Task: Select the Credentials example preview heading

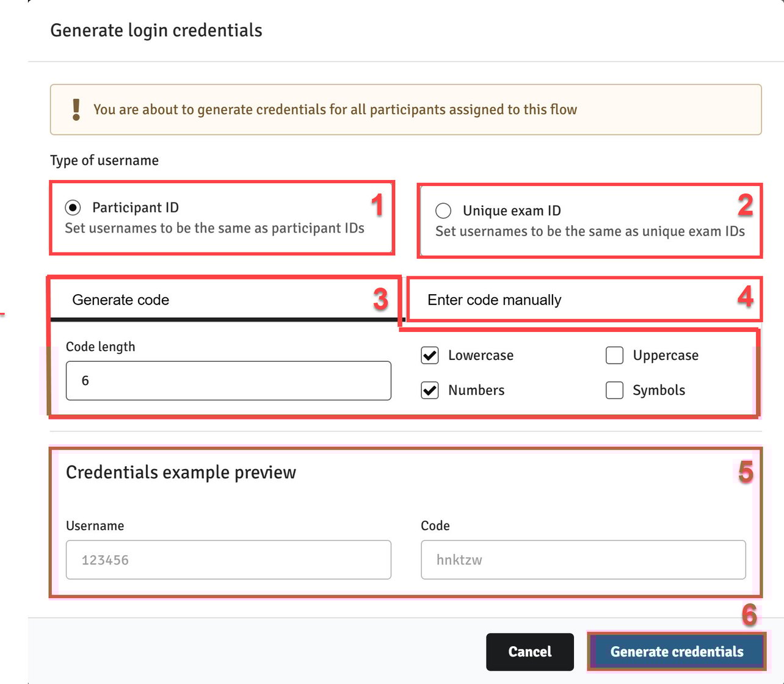Action: (x=181, y=472)
